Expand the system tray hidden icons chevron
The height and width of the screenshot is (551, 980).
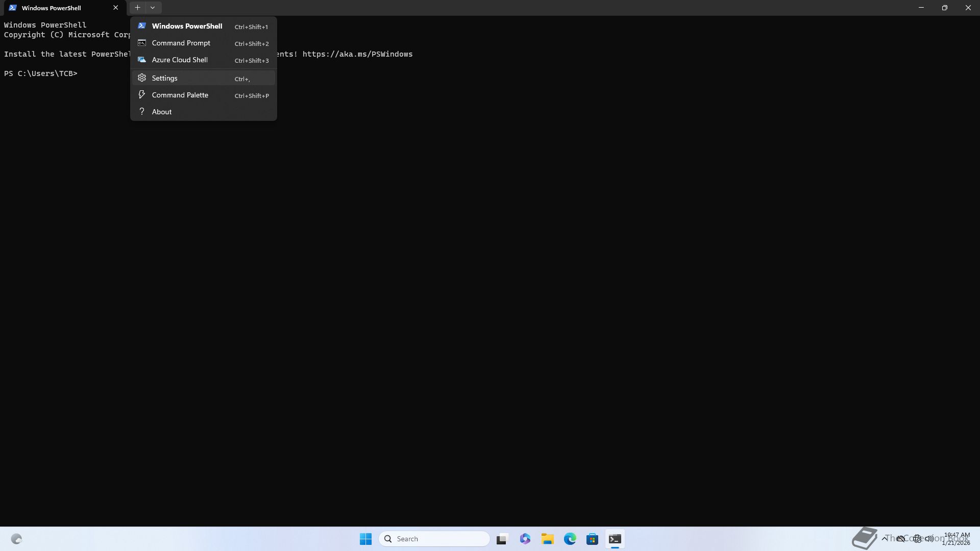pos(884,538)
